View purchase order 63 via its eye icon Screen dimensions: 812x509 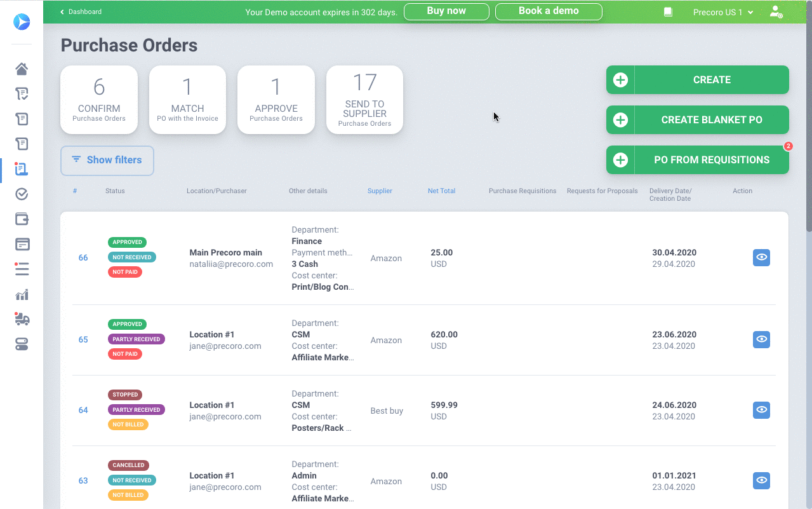761,480
